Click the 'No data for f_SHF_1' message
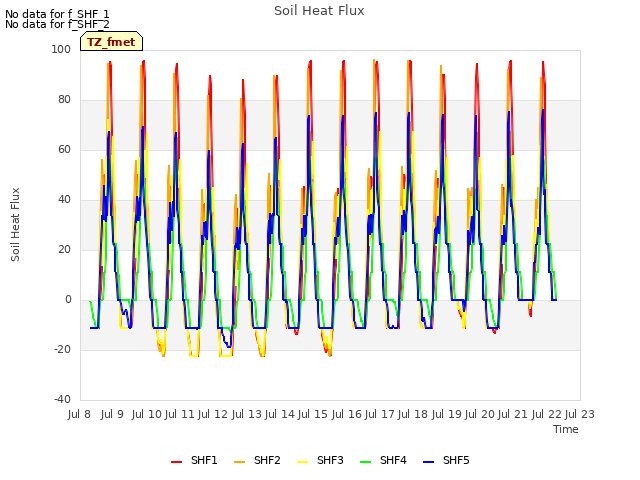Viewport: 640px width, 480px height. [x=57, y=14]
